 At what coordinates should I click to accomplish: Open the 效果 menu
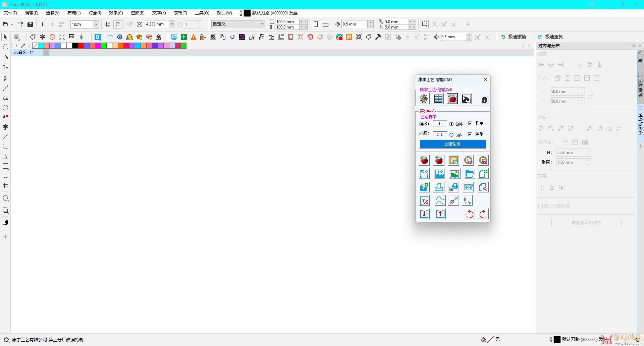point(116,13)
